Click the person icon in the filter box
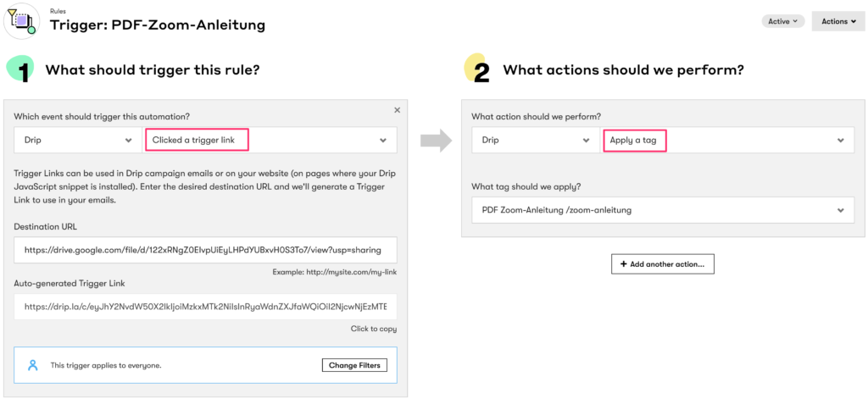Viewport: 868px width, 399px height. tap(33, 365)
